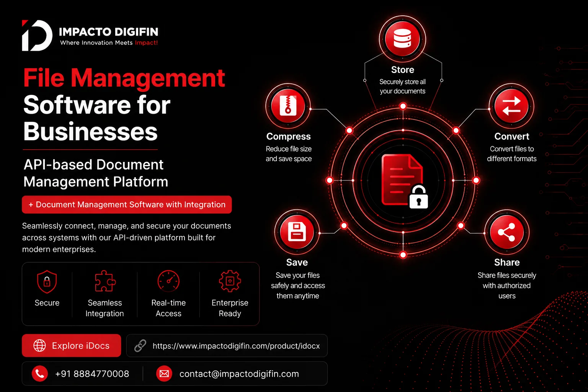Click the Seamless Integration feature label

[105, 308]
